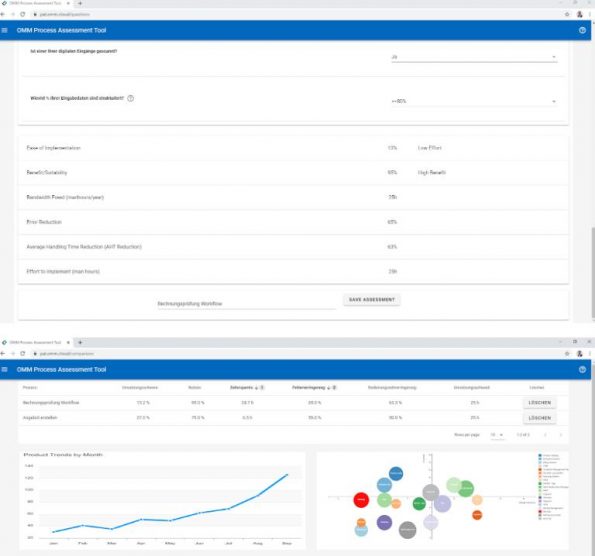The width and height of the screenshot is (595, 556).
Task: Click the help icon in the top app bar
Action: point(582,30)
